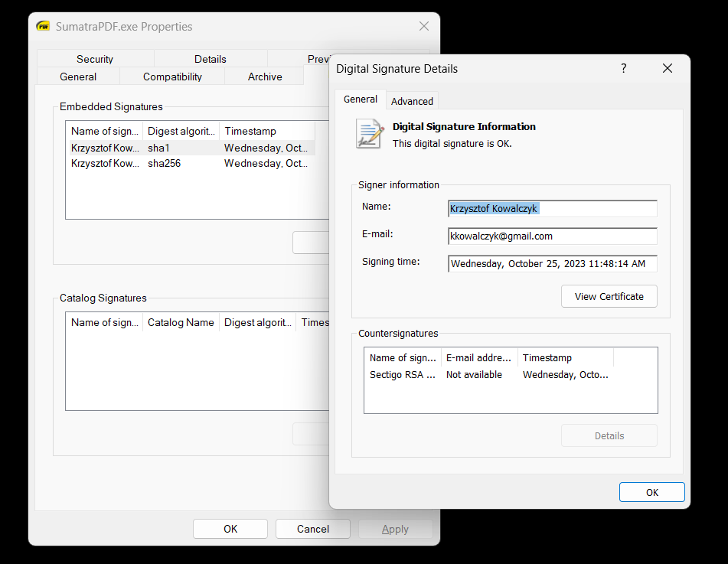The width and height of the screenshot is (728, 564).
Task: Click the signer Name field
Action: [553, 208]
